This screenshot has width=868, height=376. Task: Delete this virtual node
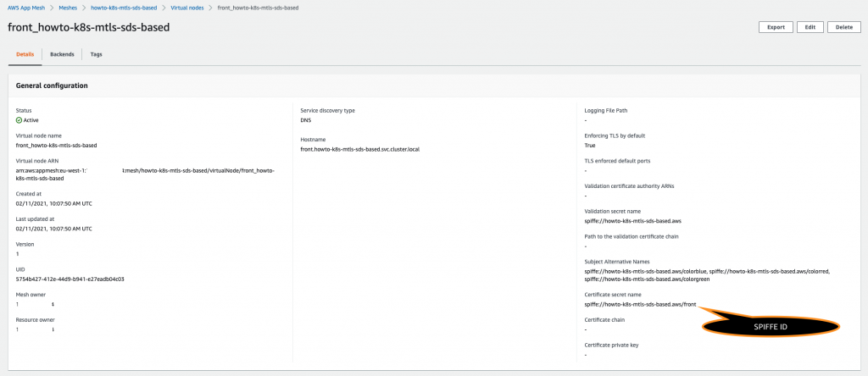click(843, 27)
